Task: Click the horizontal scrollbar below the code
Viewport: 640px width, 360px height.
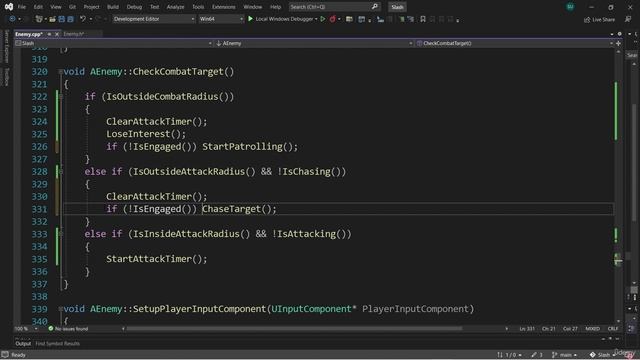Action: (x=294, y=329)
